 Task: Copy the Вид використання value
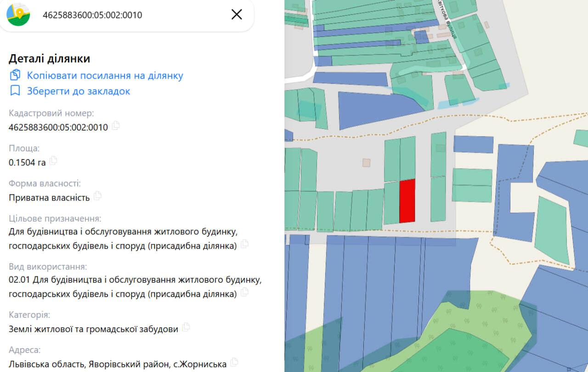click(x=244, y=292)
